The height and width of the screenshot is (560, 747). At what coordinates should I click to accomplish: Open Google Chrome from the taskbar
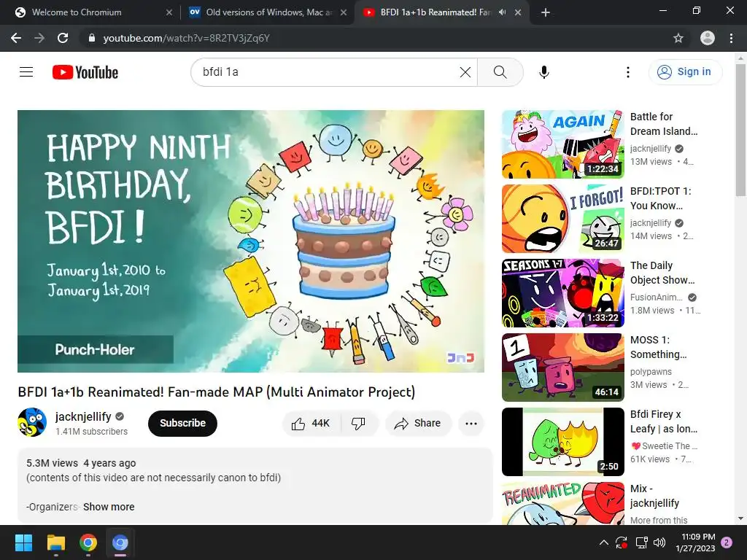[88, 542]
